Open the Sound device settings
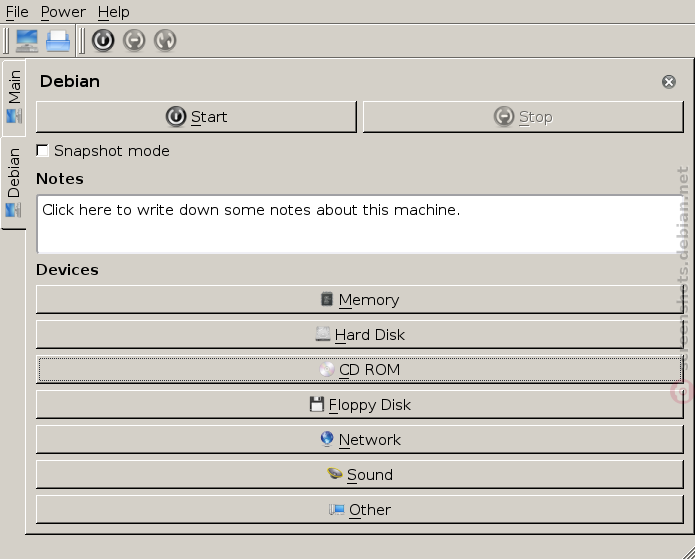This screenshot has height=559, width=695. [360, 475]
